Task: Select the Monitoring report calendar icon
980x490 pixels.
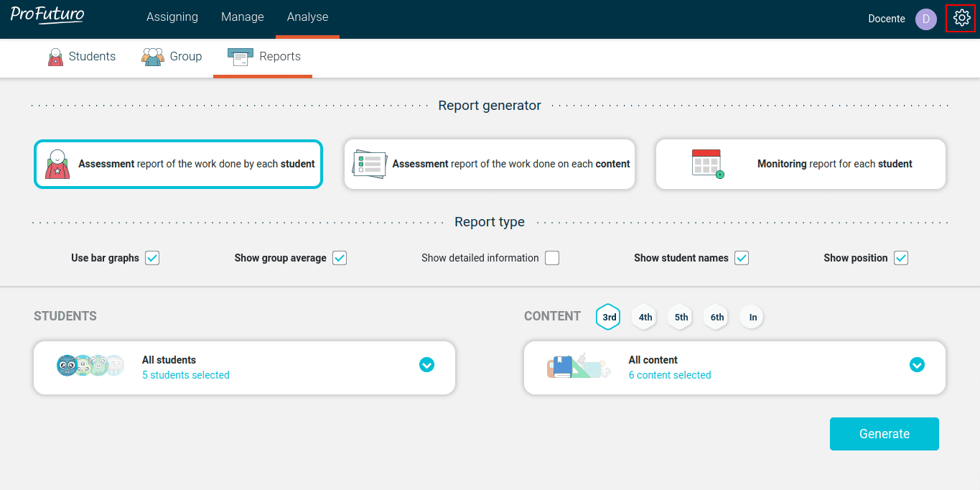Action: tap(707, 164)
